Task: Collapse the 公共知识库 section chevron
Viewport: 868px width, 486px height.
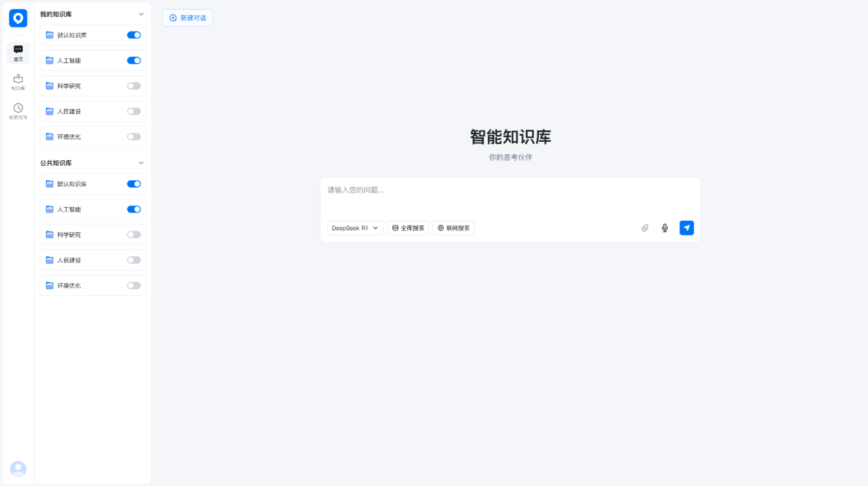Action: 141,163
